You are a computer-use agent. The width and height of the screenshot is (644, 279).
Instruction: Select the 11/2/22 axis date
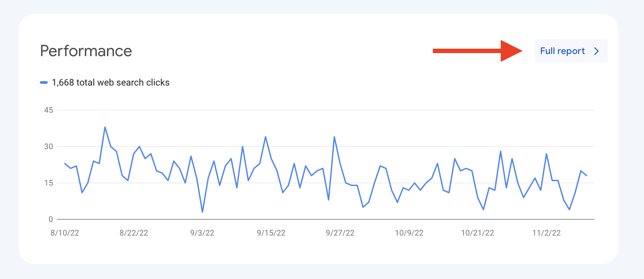pyautogui.click(x=546, y=233)
